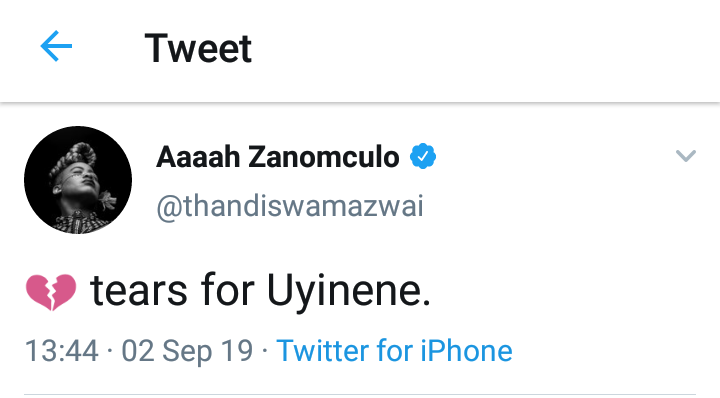Tap the flower in the profile photo
This screenshot has height=398, width=720.
coord(107,199)
